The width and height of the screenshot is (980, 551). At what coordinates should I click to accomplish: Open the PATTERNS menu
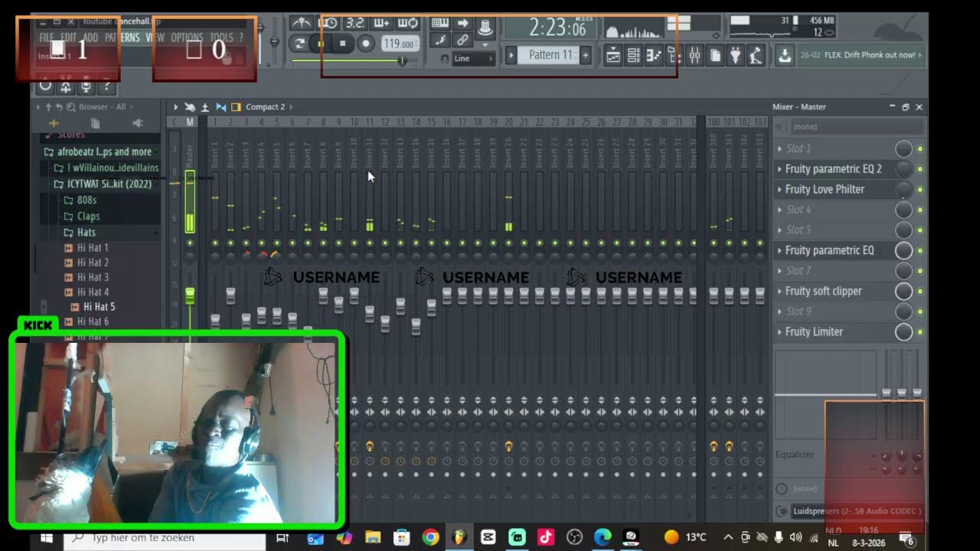point(122,37)
